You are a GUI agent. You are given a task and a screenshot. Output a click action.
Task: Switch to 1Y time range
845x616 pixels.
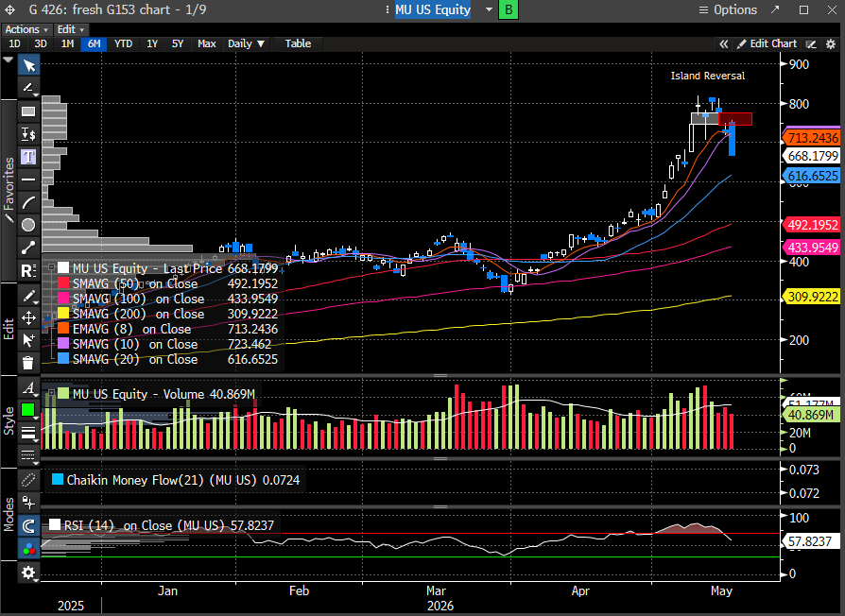[x=152, y=44]
